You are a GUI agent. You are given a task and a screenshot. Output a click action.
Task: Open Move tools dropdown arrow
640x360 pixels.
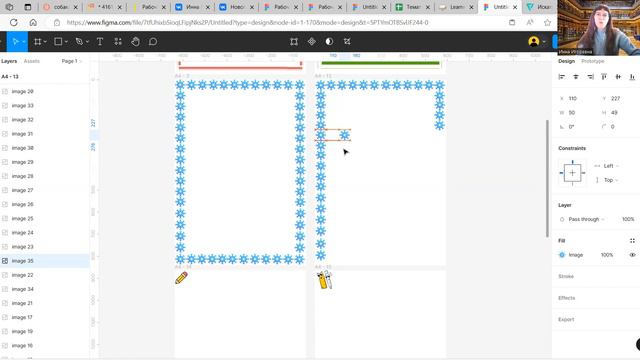coord(24,42)
